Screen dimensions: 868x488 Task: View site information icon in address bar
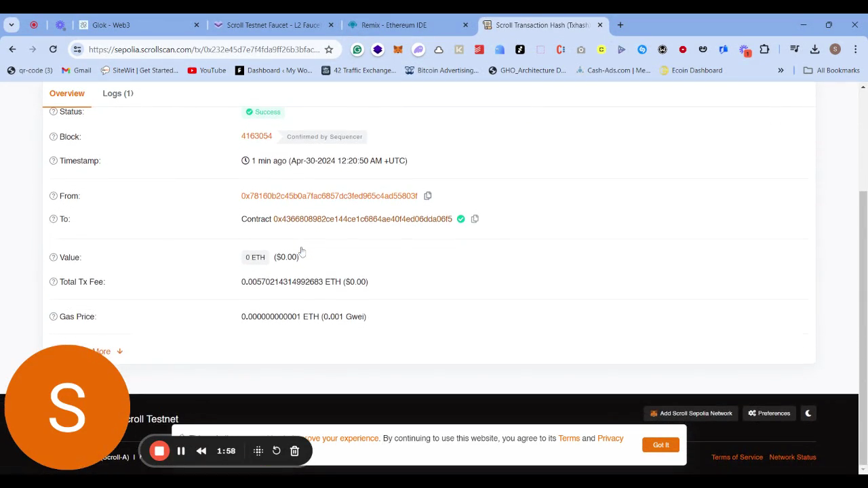click(x=77, y=49)
